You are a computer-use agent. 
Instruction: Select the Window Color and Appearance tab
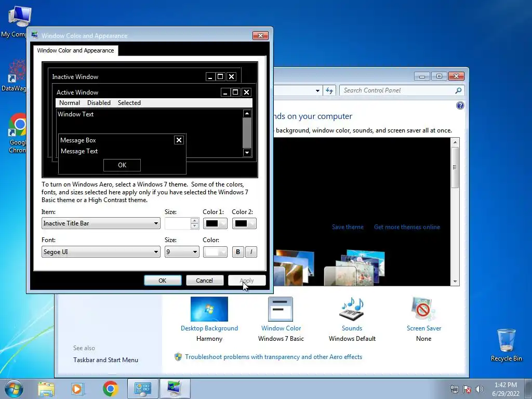[76, 50]
